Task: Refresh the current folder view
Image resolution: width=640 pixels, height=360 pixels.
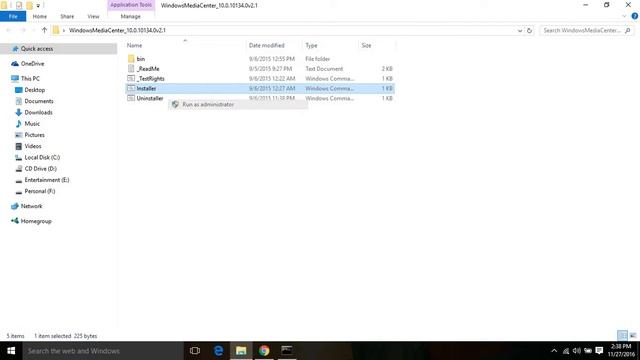Action: (x=529, y=31)
